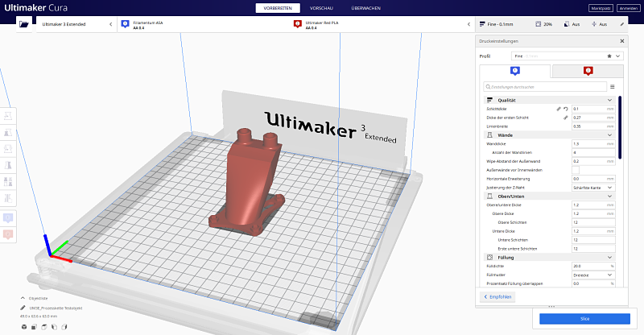Reset Schichtdicke value with the revert arrow

pyautogui.click(x=565, y=108)
